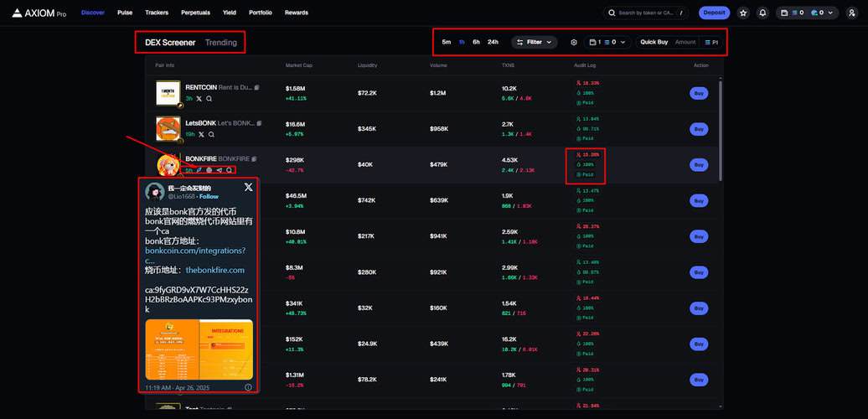Open the RENTCOIN token thumbnail
868x419 pixels.
click(168, 93)
